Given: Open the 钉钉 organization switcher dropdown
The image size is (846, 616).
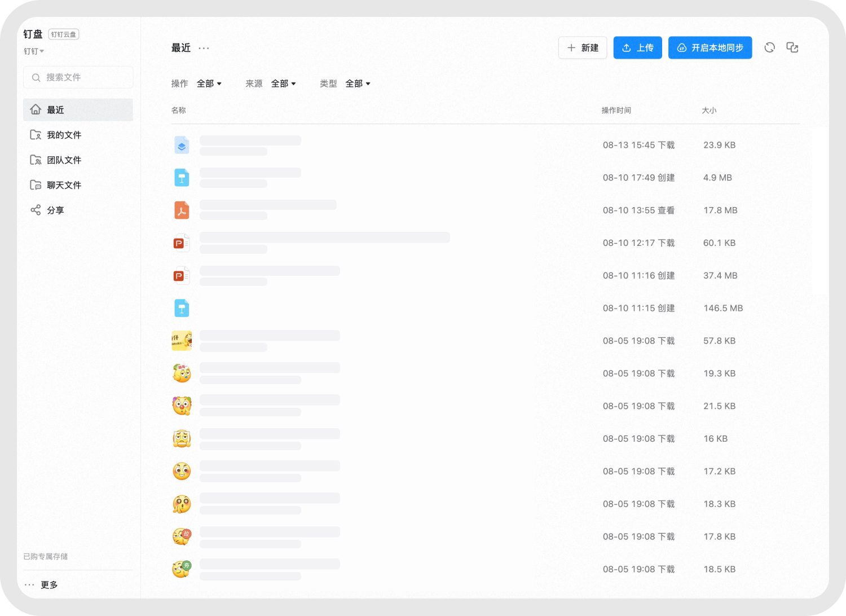Looking at the screenshot, I should click(34, 51).
